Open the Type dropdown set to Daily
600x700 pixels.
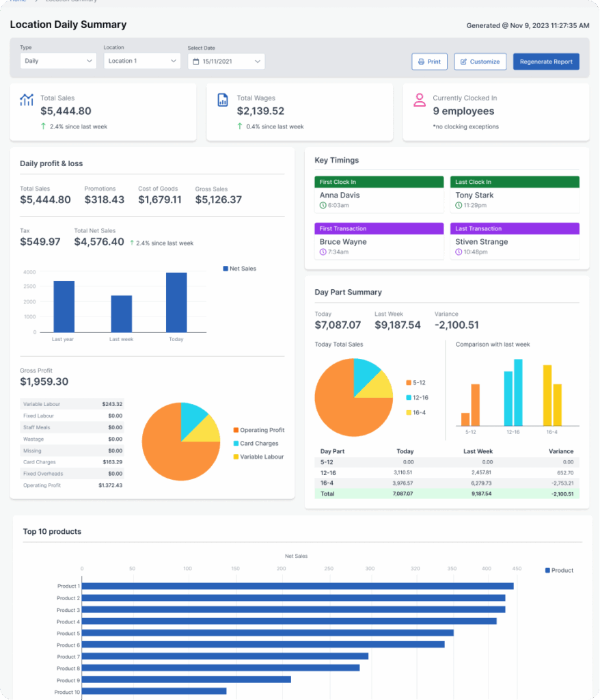click(x=58, y=61)
